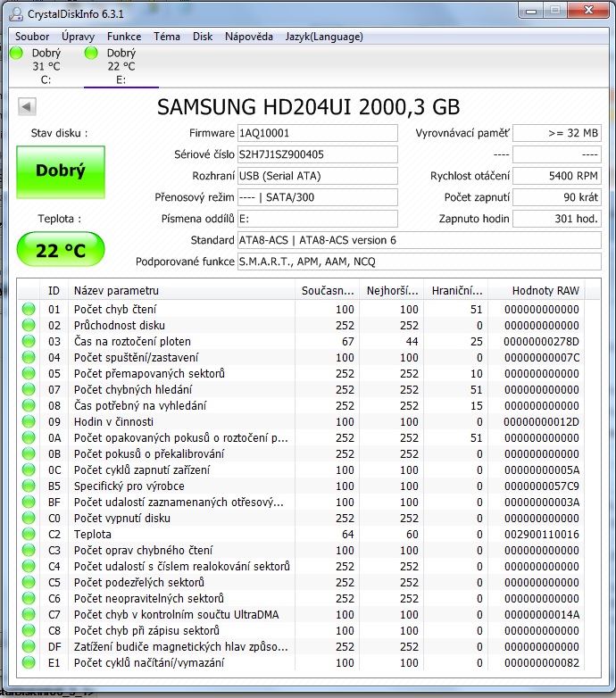616x698 pixels.
Task: Click the Firmware field 1AQ10001
Action: pos(317,133)
